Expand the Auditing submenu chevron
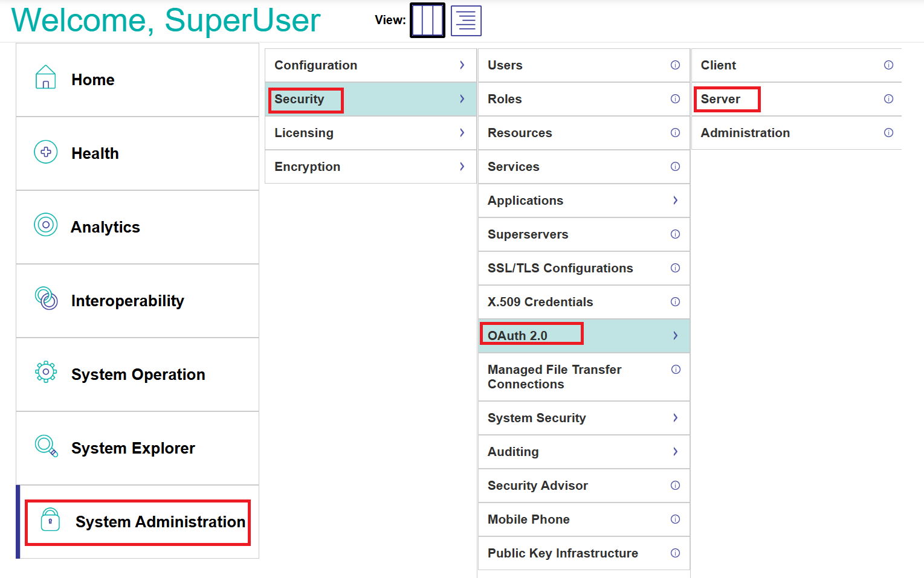Image resolution: width=924 pixels, height=578 pixels. pos(675,452)
